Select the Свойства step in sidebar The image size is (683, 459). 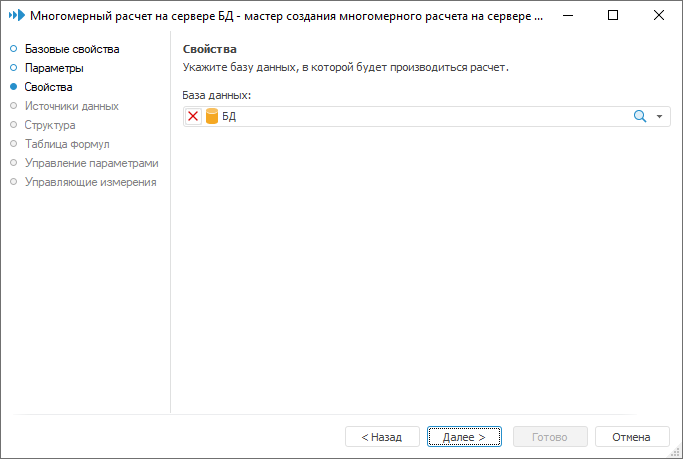[49, 87]
